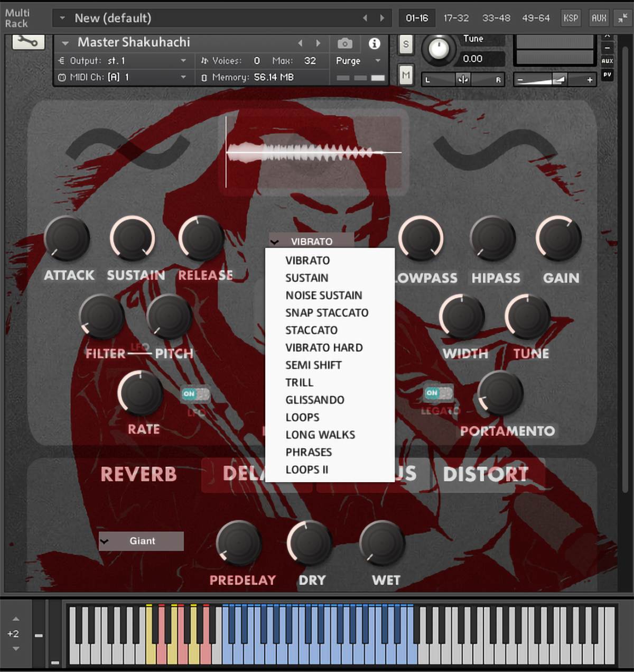Click the PREDELAY knob
Image resolution: width=634 pixels, height=672 pixels.
239,543
